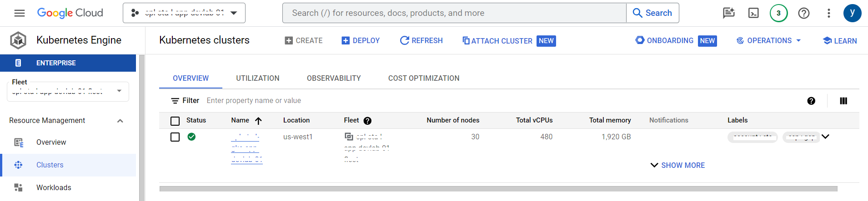Image resolution: width=868 pixels, height=201 pixels.
Task: Refresh the cluster list
Action: pos(421,41)
